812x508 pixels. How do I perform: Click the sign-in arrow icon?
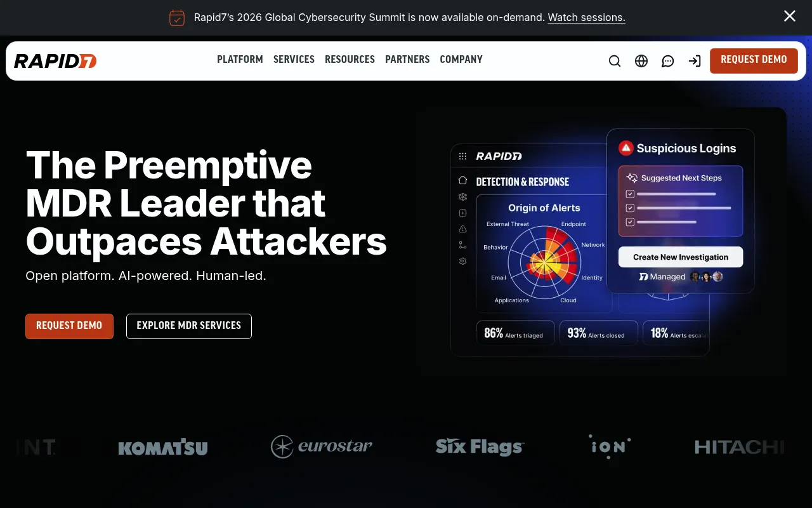695,61
